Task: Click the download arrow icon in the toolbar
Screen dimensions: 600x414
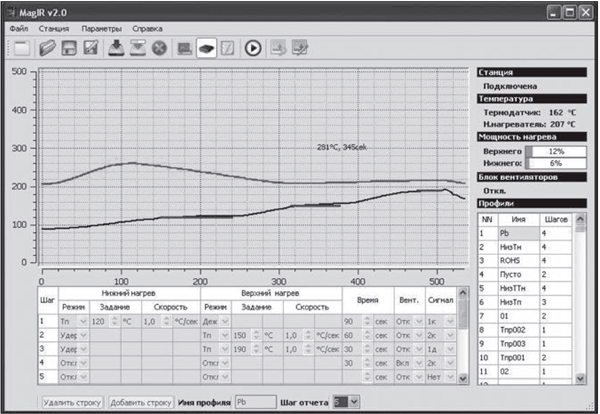Action: (x=116, y=47)
